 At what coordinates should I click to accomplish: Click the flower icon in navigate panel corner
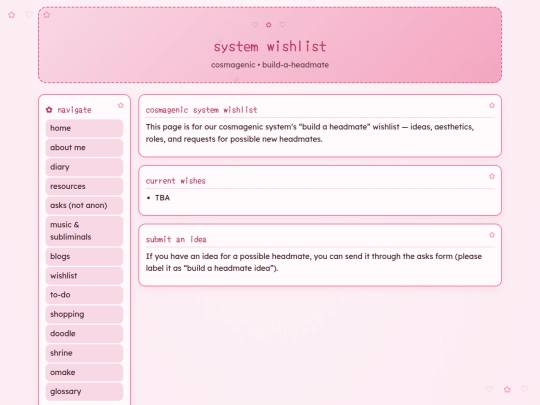click(121, 105)
